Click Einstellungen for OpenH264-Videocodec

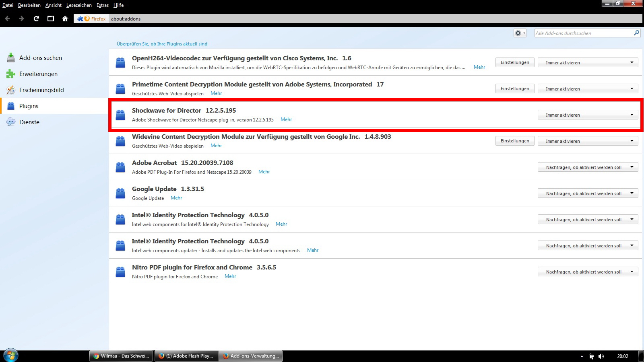[x=515, y=62]
